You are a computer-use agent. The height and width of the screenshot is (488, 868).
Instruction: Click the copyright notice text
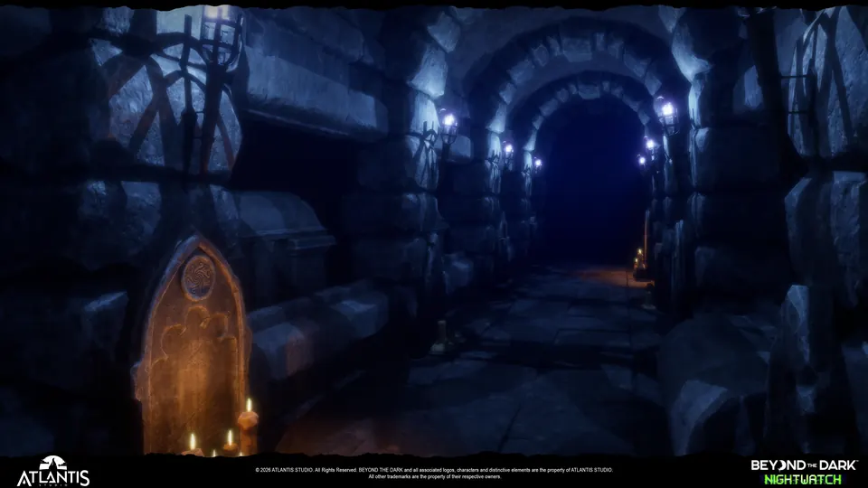[x=434, y=473]
